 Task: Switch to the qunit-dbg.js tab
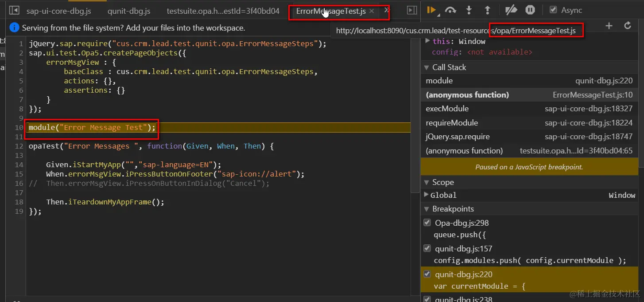pos(129,11)
